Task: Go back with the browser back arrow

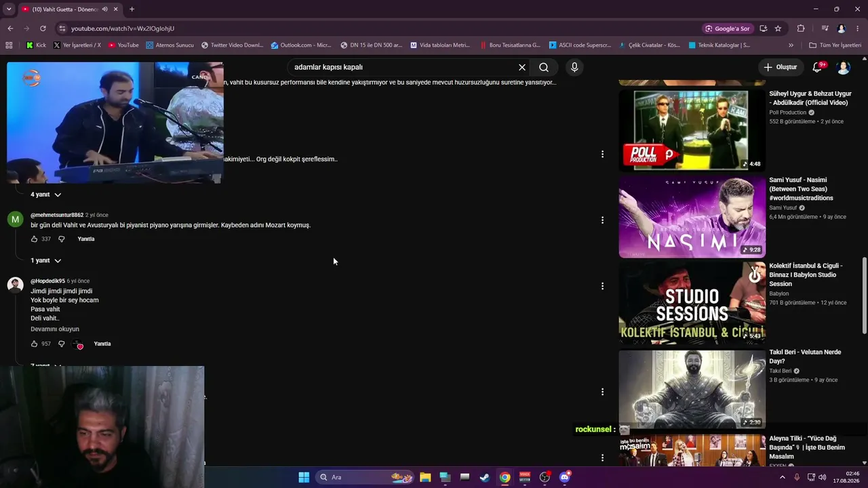Action: coord(10,28)
